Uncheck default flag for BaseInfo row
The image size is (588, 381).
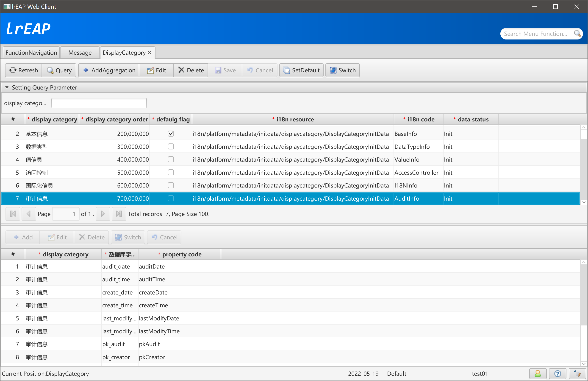point(171,134)
